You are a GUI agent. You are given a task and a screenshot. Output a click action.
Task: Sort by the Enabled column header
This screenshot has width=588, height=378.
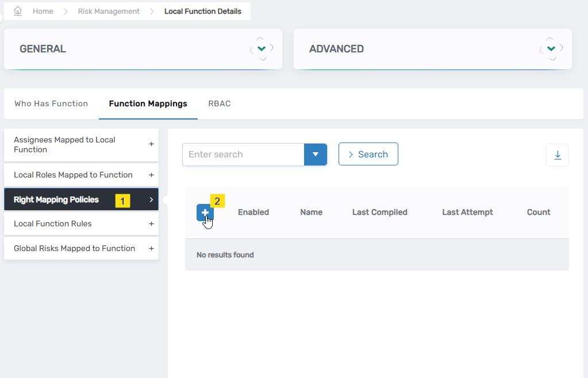pos(253,212)
